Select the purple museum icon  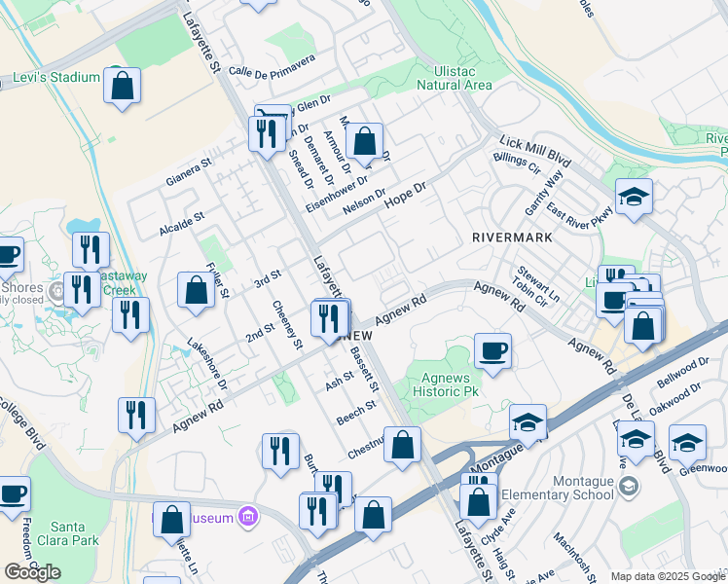point(248,517)
